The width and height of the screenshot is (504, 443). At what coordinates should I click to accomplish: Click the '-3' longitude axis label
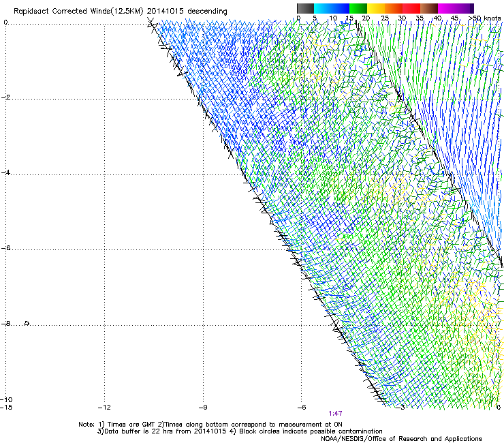tap(400, 408)
